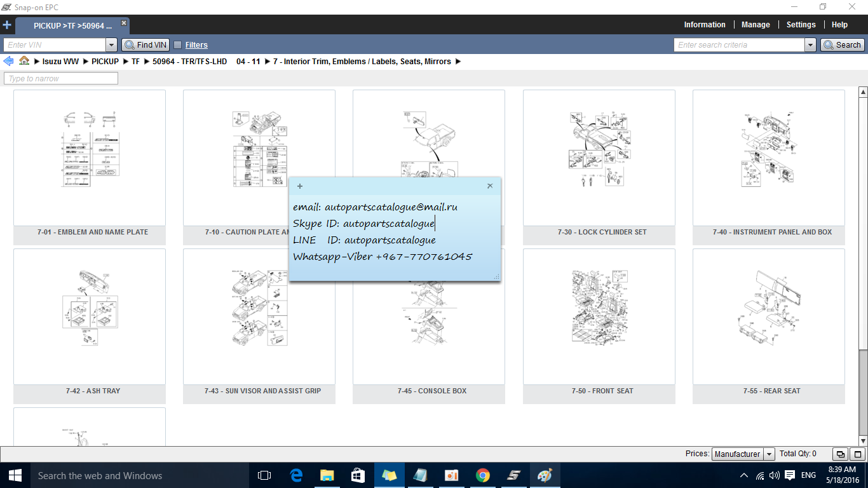The height and width of the screenshot is (488, 868).
Task: Open the Action Center notifications icon
Action: pos(790,475)
